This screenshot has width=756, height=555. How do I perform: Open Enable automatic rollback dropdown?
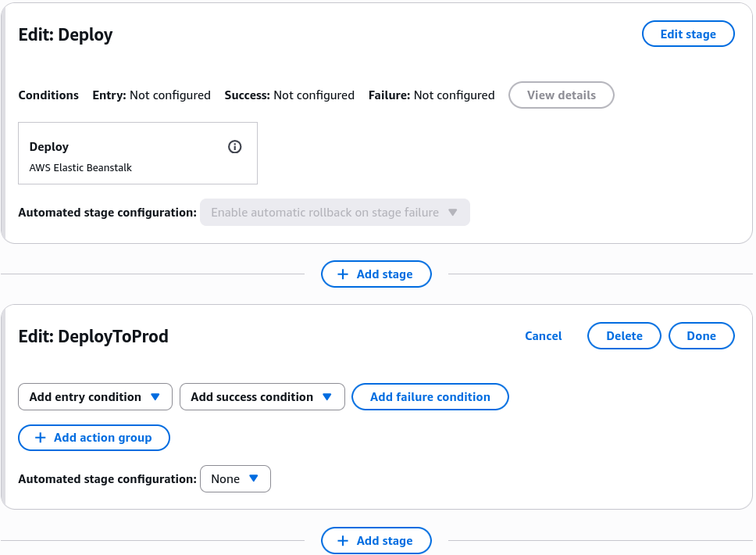(335, 213)
